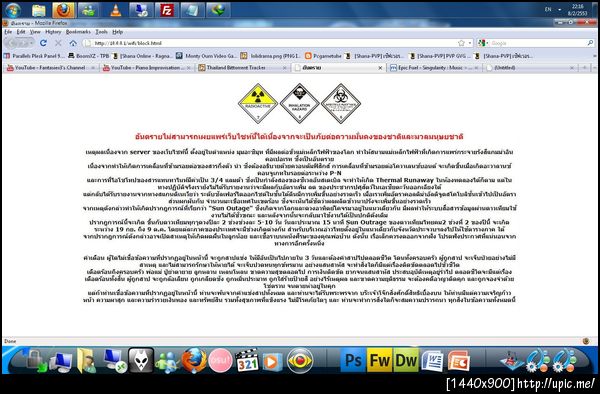The height and width of the screenshot is (394, 600).
Task: Open a new tab with plus button
Action: [x=584, y=68]
